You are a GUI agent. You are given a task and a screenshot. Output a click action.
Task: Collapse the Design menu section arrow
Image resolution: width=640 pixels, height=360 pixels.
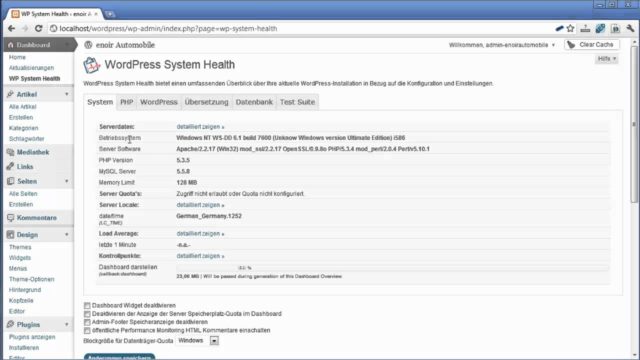[x=67, y=235]
